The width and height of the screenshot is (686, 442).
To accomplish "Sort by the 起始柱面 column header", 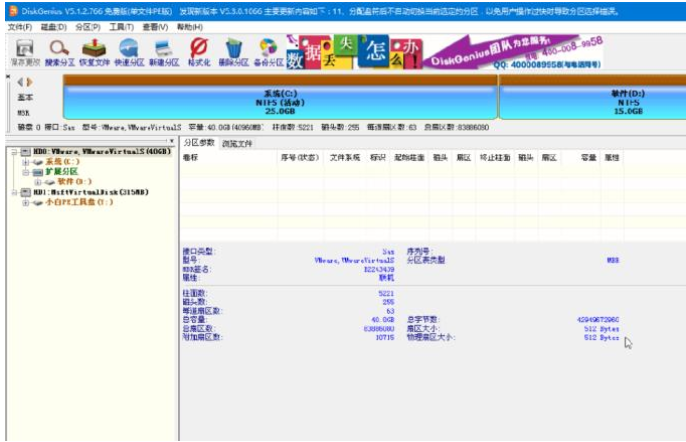I will click(x=409, y=158).
